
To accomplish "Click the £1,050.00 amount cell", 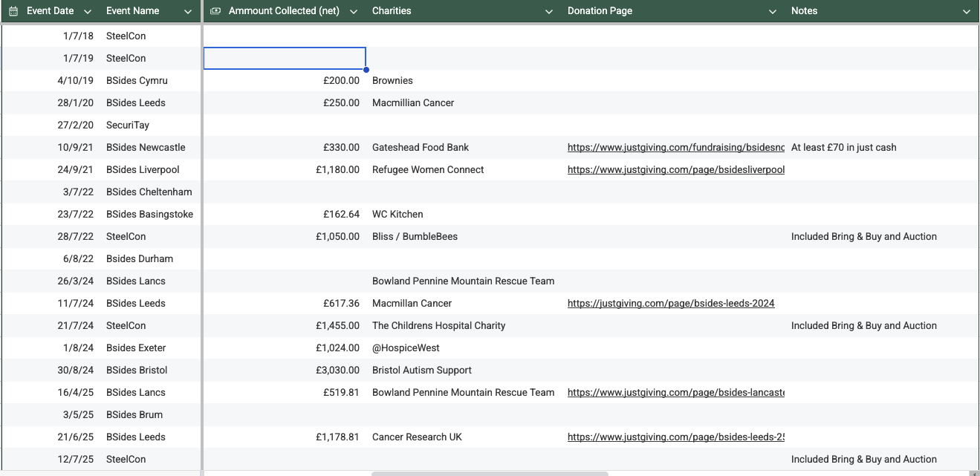I will 285,237.
